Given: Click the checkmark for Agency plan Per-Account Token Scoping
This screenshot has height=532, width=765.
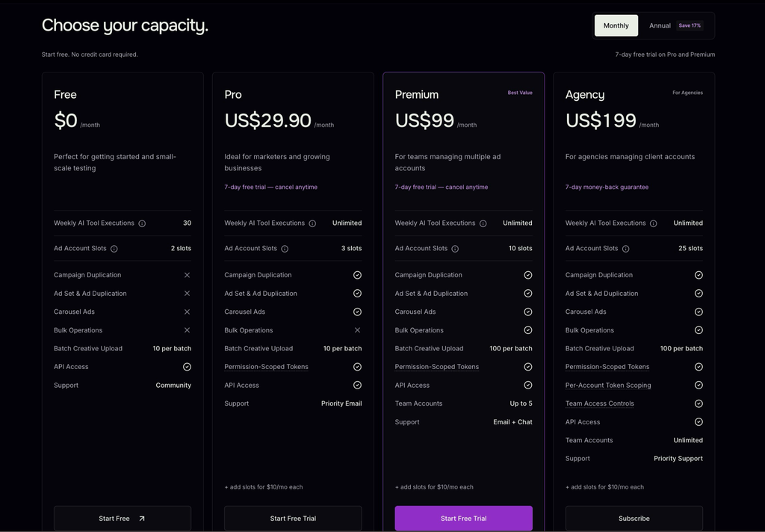Looking at the screenshot, I should click(x=699, y=385).
